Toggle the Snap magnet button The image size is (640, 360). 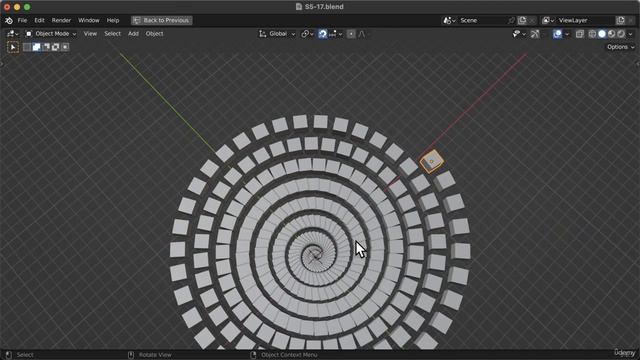point(322,34)
